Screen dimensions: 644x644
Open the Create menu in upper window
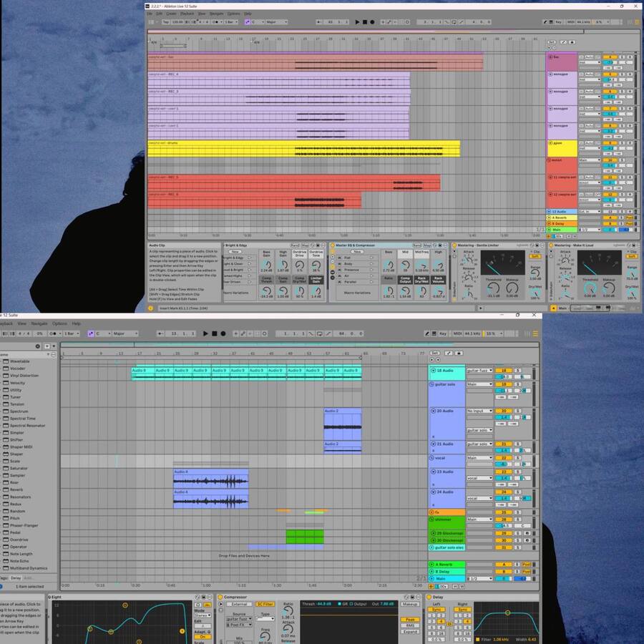pyautogui.click(x=171, y=14)
